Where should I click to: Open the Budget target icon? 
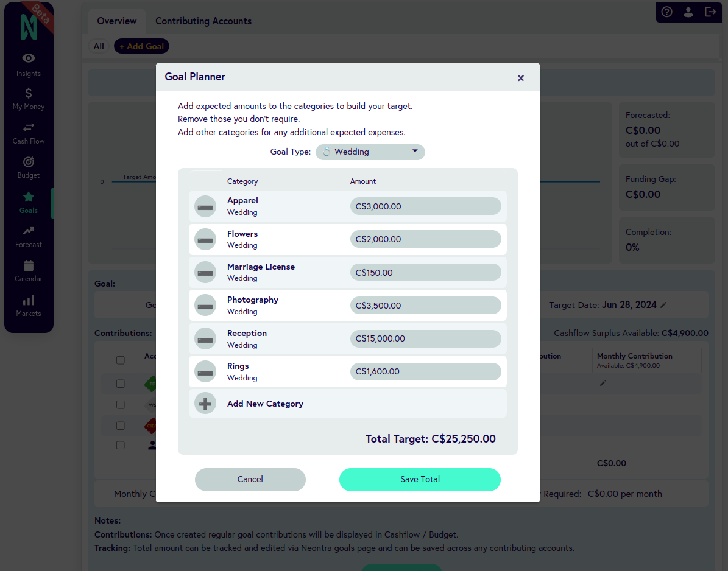click(29, 162)
